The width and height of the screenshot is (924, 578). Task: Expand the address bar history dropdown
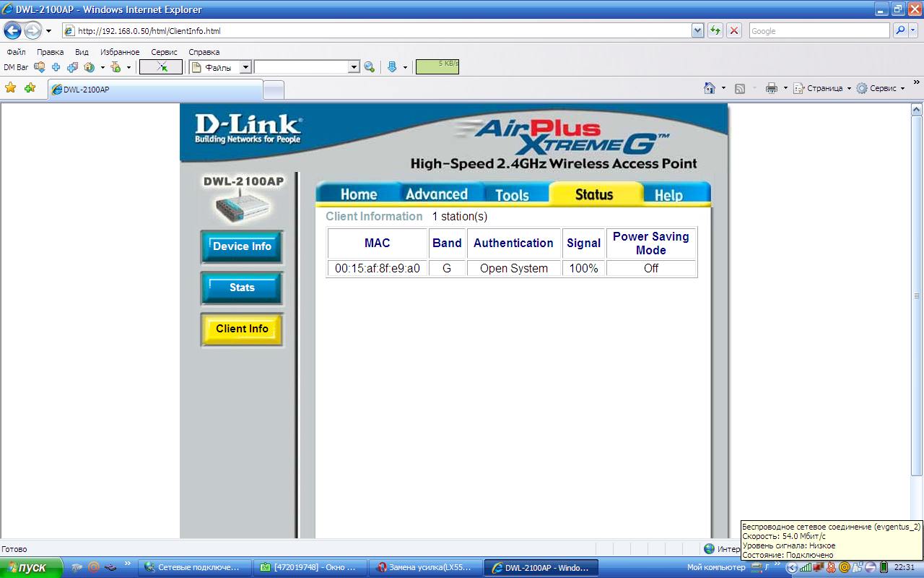pyautogui.click(x=697, y=31)
